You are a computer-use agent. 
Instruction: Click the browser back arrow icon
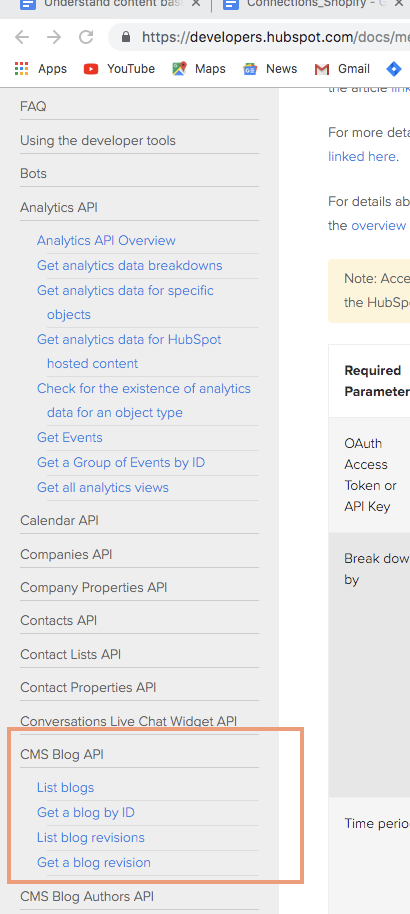point(22,37)
